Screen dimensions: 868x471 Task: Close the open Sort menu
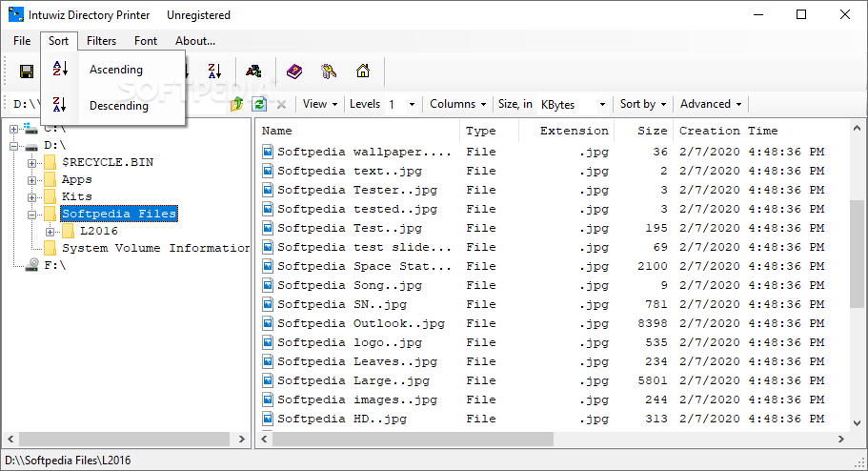click(59, 40)
